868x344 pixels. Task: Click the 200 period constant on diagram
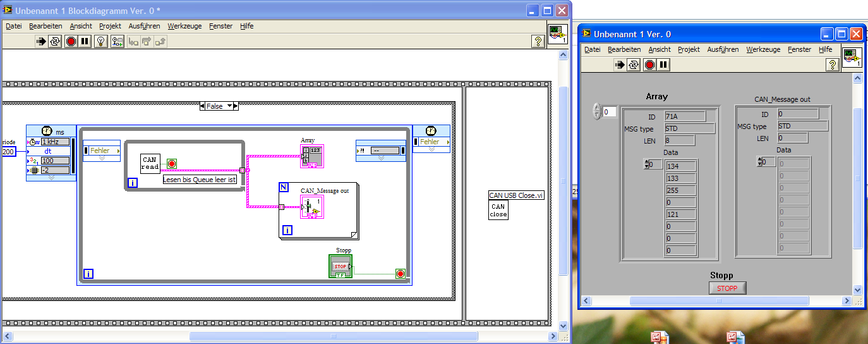pos(8,152)
